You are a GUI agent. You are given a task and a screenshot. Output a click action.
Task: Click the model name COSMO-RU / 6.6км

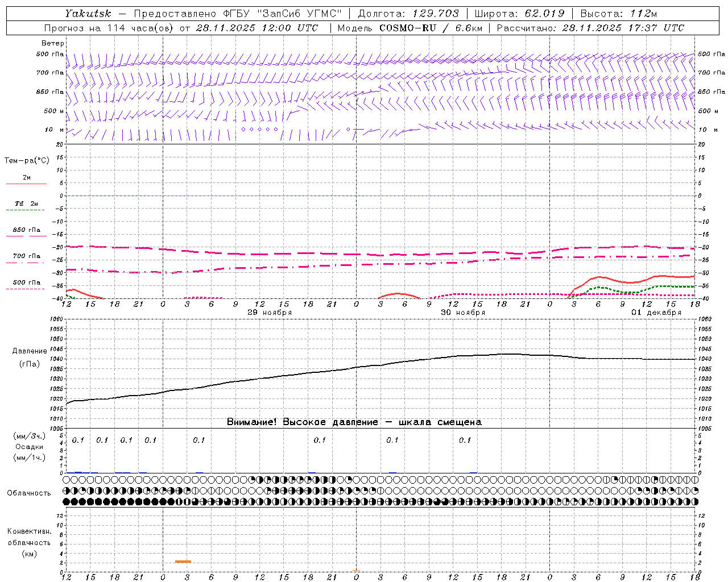431,28
